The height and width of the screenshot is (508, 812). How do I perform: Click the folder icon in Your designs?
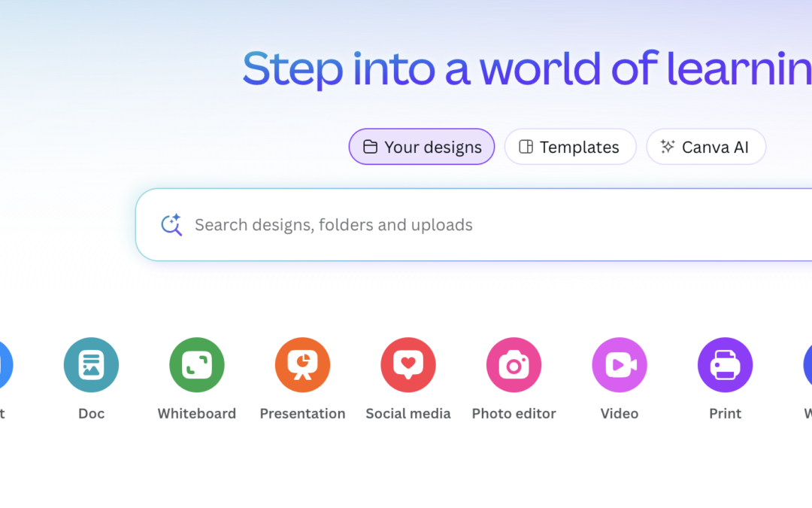(370, 147)
